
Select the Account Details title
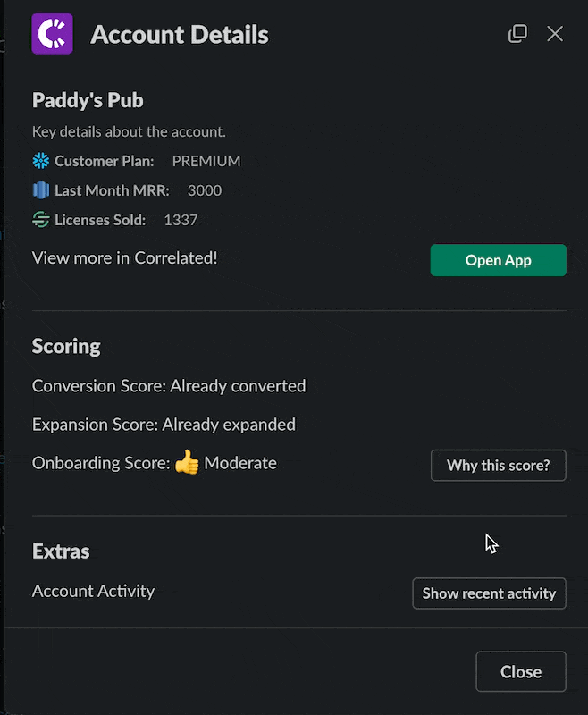(x=180, y=34)
